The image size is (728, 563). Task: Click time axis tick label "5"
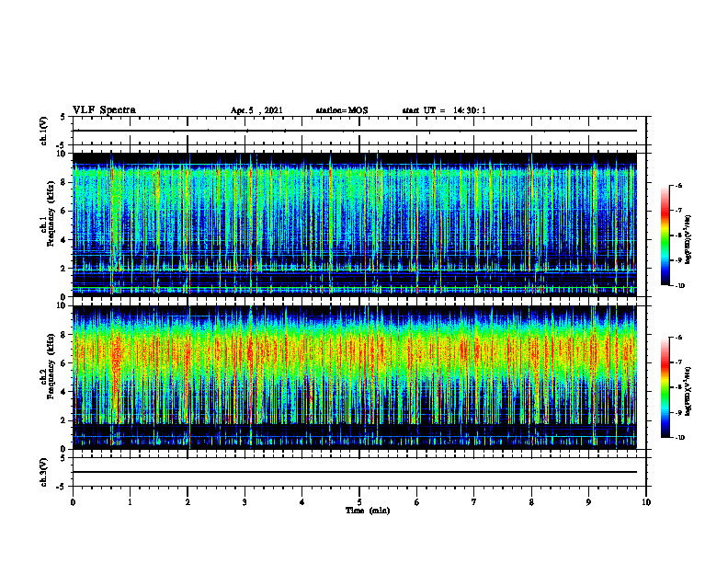359,502
